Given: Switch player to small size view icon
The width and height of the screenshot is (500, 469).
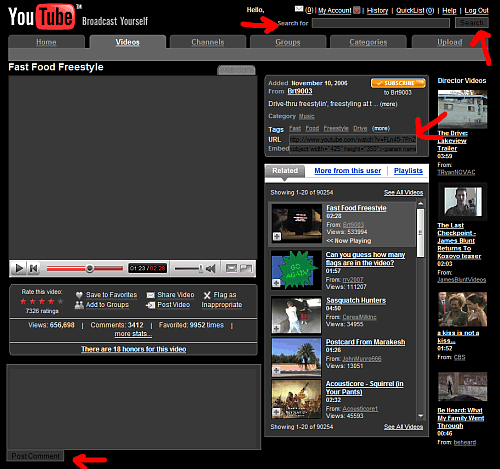Looking at the screenshot, I should coord(231,268).
